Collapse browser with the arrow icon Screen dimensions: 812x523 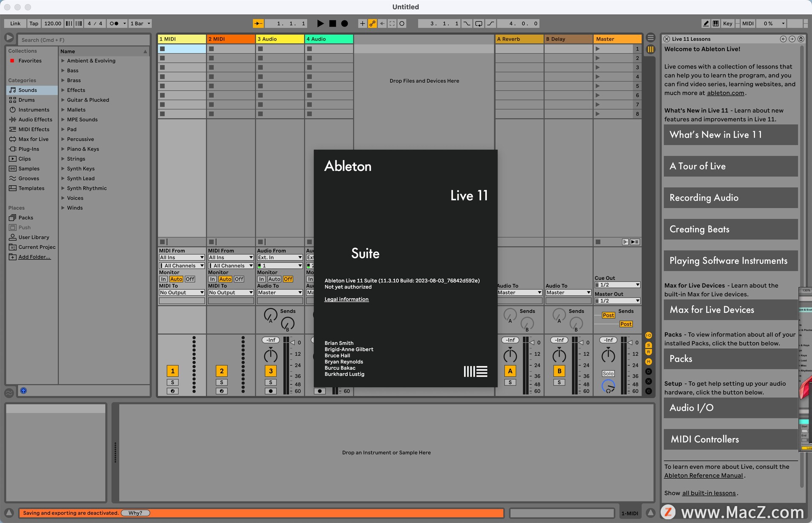[9, 38]
